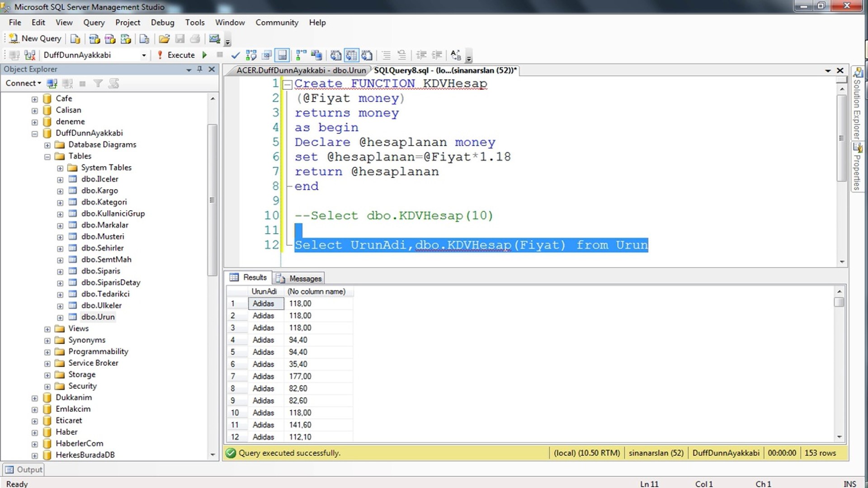Viewport: 868px width, 488px height.
Task: Expand the dbo.Siparis table node
Action: (60, 272)
